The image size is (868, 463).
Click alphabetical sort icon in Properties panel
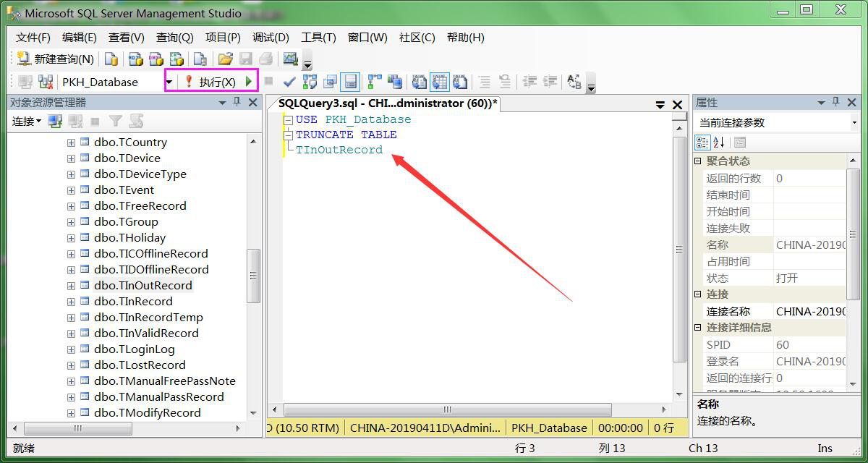click(718, 143)
